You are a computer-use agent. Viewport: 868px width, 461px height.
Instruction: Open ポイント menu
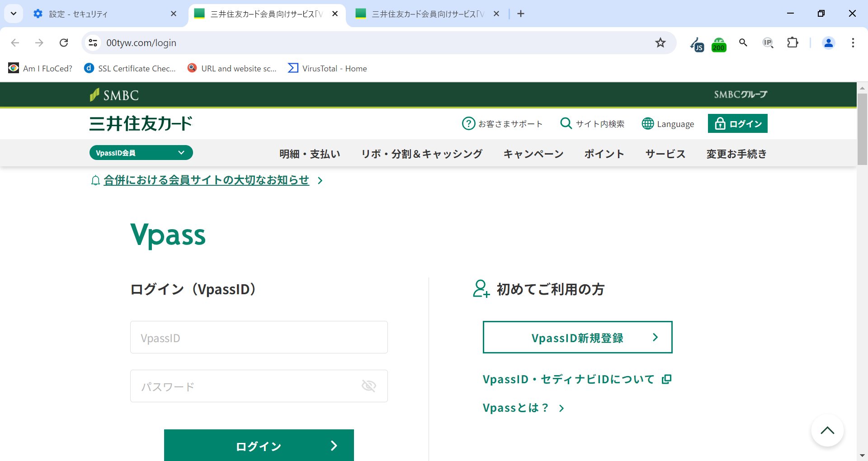pos(604,154)
